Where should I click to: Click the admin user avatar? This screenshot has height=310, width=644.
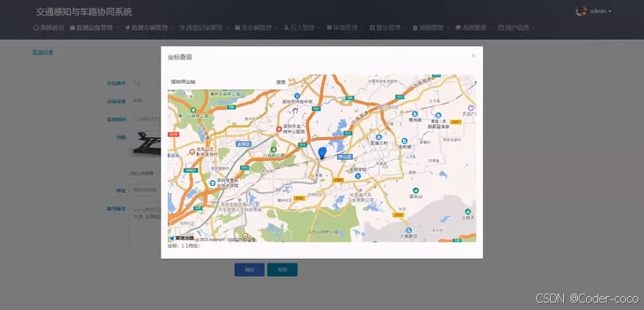[580, 11]
